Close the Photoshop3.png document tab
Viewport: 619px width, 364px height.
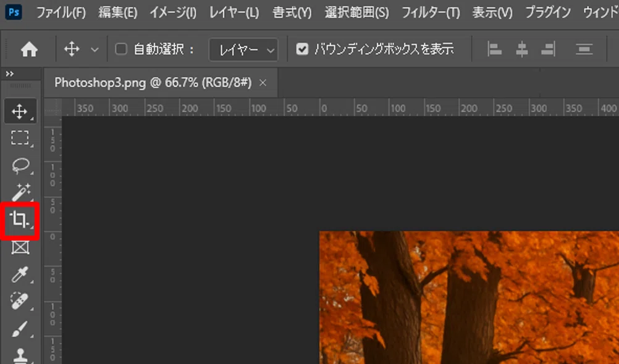click(x=263, y=83)
